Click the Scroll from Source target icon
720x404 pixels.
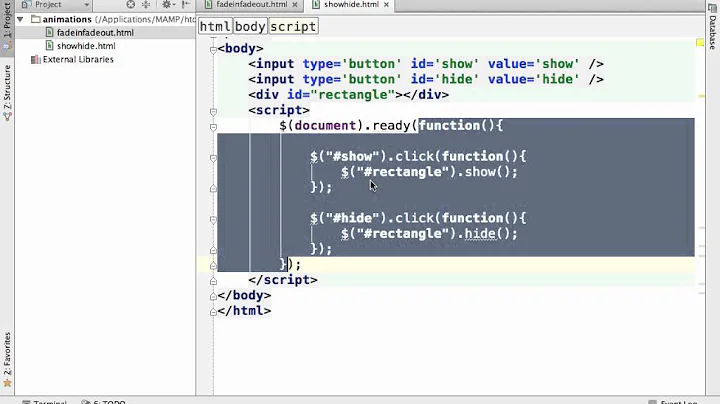pyautogui.click(x=131, y=5)
